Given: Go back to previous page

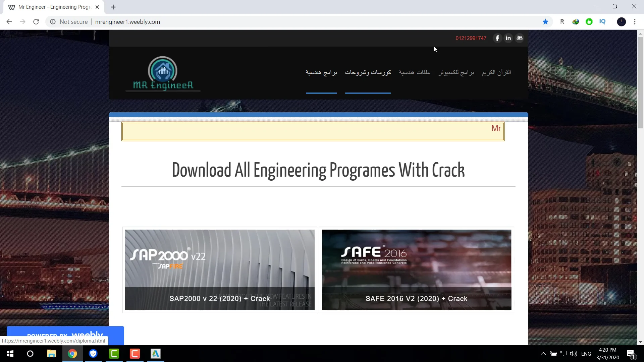Looking at the screenshot, I should click(9, 22).
